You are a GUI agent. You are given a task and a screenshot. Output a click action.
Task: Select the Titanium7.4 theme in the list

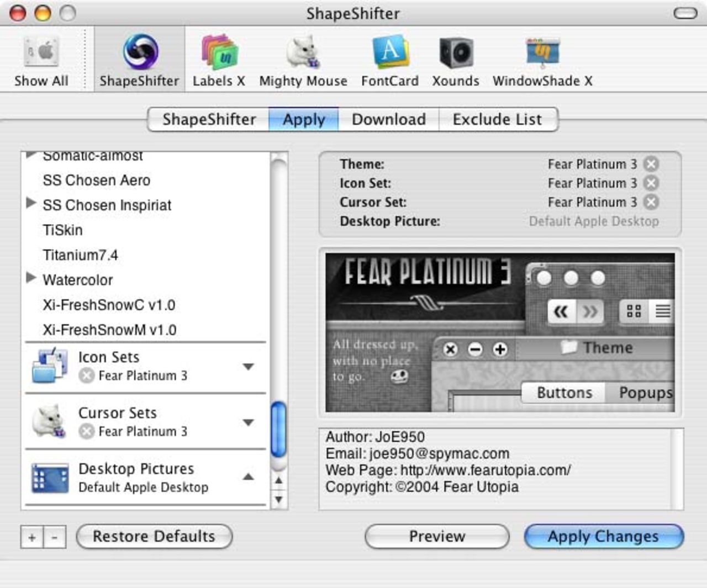pos(81,255)
